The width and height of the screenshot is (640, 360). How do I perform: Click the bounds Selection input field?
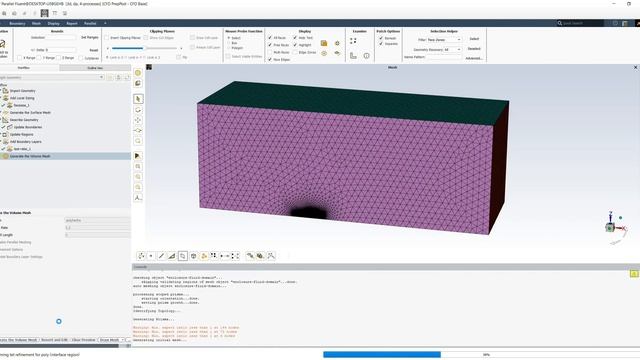point(61,37)
